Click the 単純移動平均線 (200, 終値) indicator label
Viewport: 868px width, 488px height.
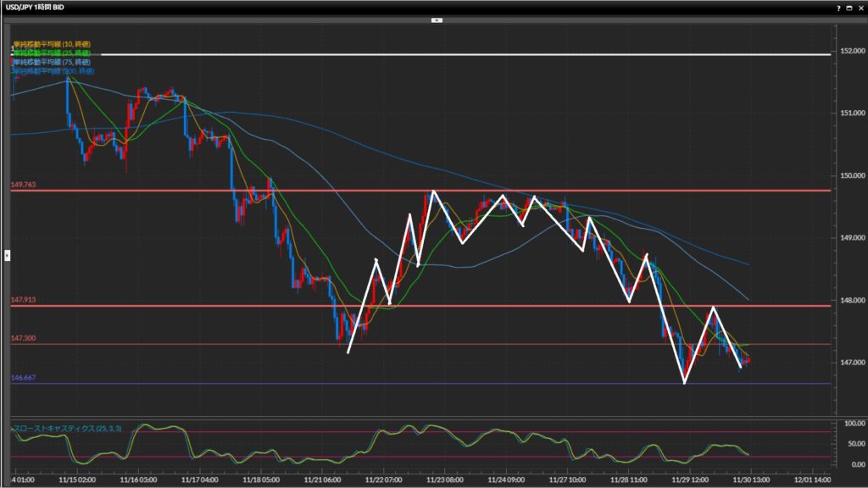54,71
